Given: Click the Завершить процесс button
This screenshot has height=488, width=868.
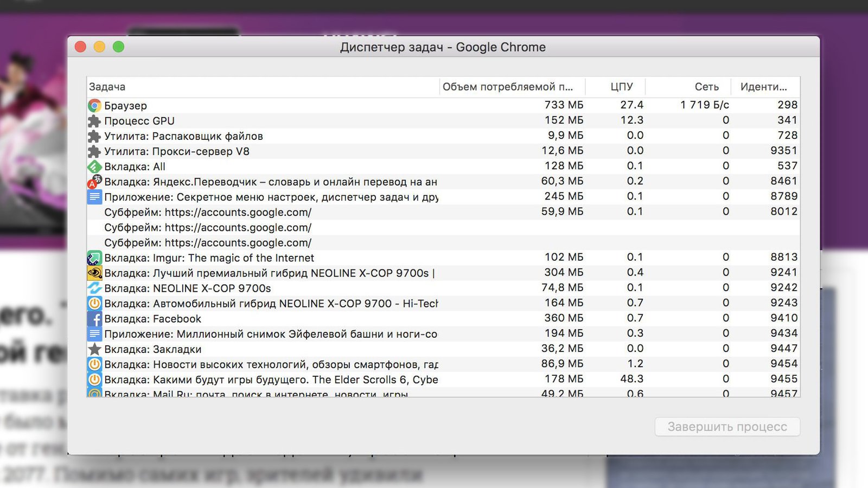Looking at the screenshot, I should point(727,427).
